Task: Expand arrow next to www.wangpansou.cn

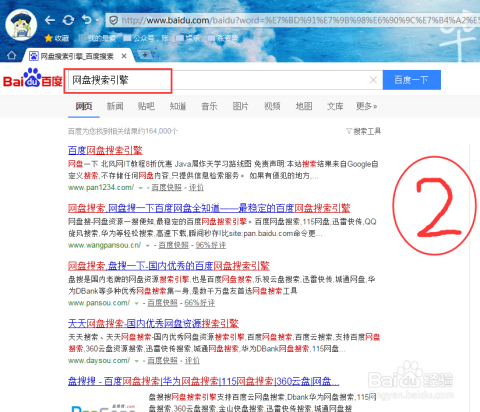Action: pyautogui.click(x=147, y=246)
